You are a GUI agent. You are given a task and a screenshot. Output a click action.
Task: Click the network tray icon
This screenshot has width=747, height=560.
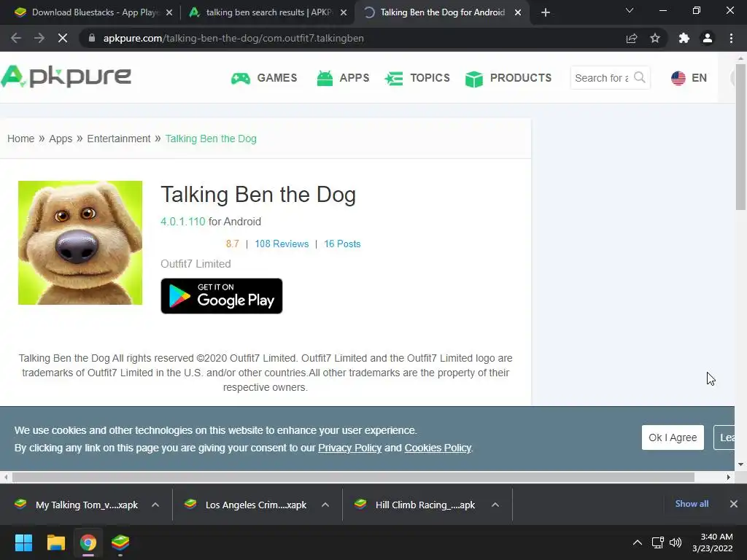click(x=657, y=542)
